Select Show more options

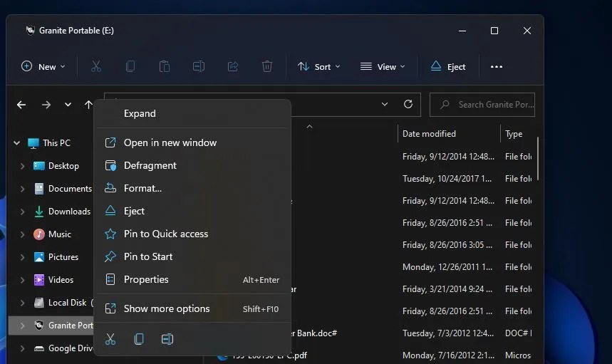192,308
